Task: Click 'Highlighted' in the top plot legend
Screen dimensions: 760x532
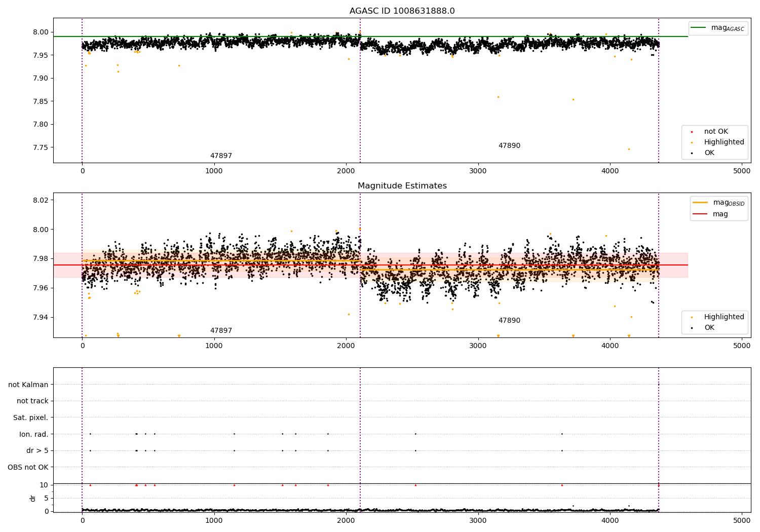Action: 724,142
